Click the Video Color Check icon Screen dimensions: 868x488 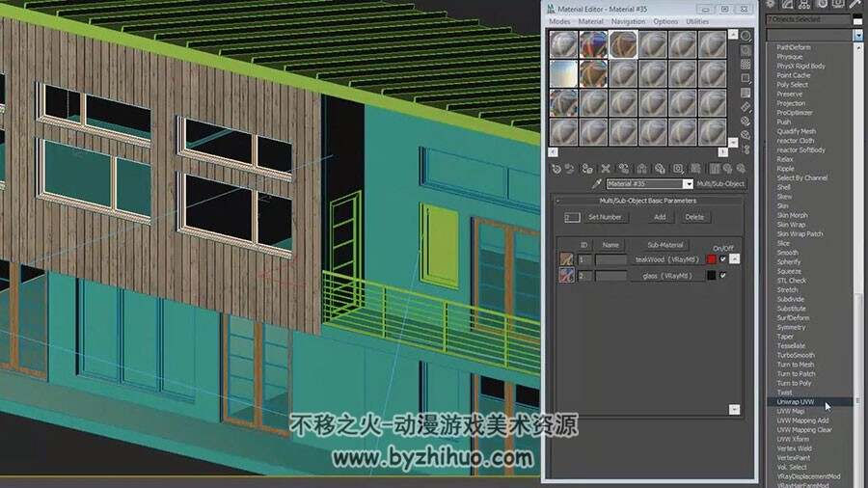pyautogui.click(x=746, y=93)
